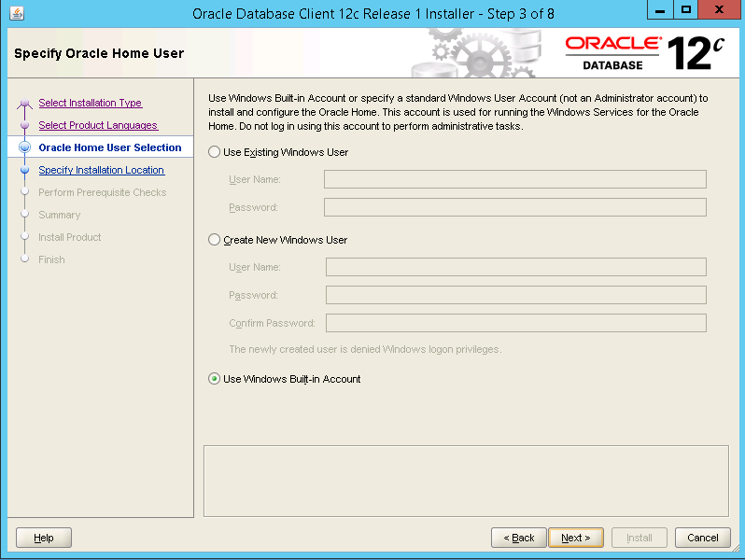Focus new user User Name field

click(516, 267)
